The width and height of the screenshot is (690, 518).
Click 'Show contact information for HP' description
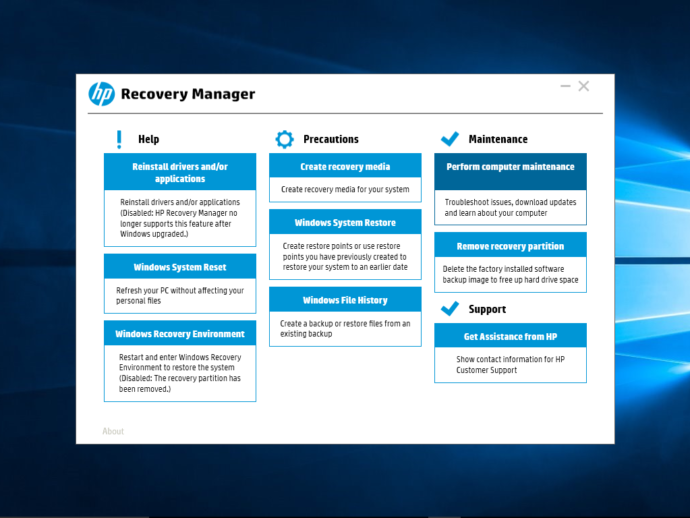tap(510, 364)
